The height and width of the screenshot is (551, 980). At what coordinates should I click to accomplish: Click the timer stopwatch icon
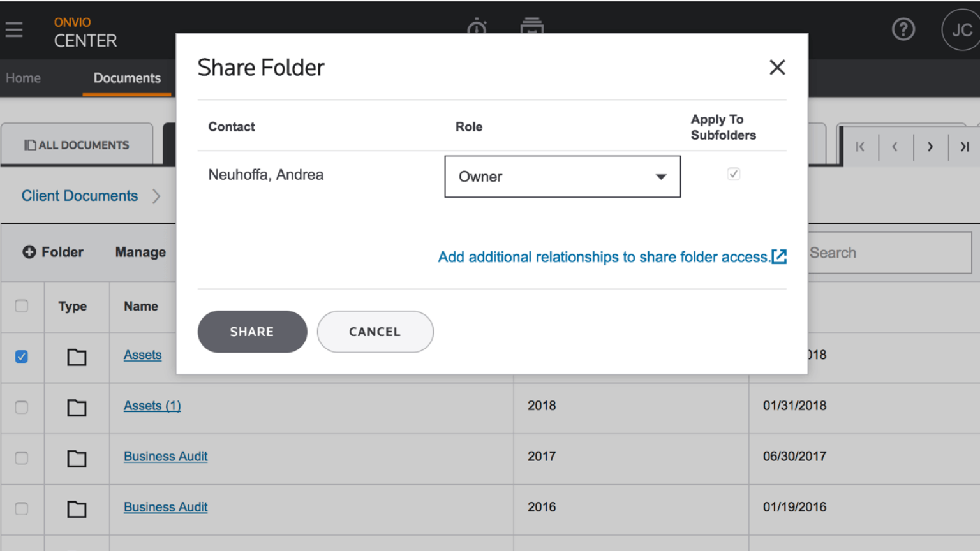coord(477,27)
